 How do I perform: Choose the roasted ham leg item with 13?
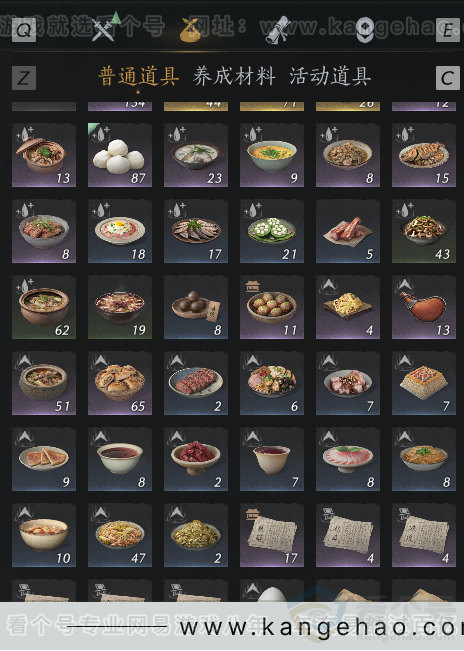[424, 307]
